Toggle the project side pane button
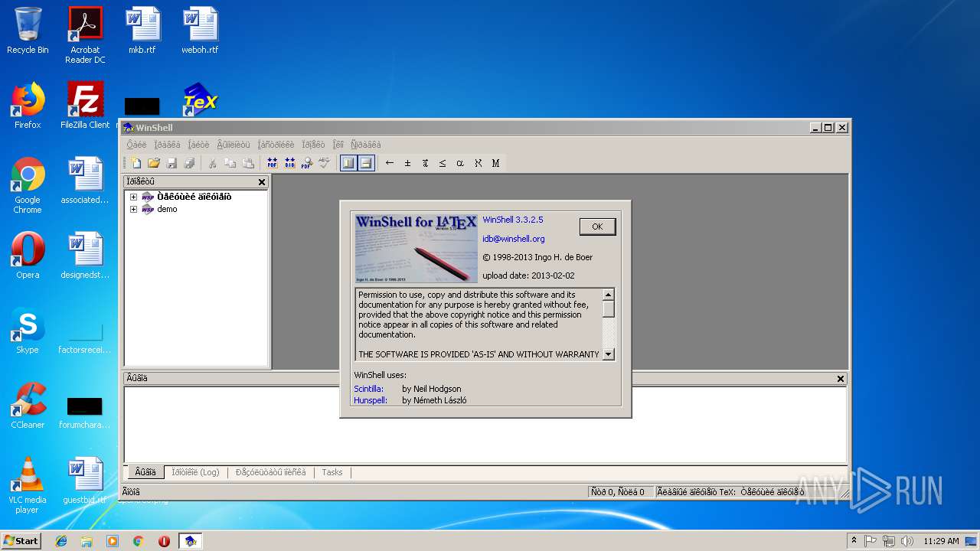This screenshot has height=551, width=980. 348,163
